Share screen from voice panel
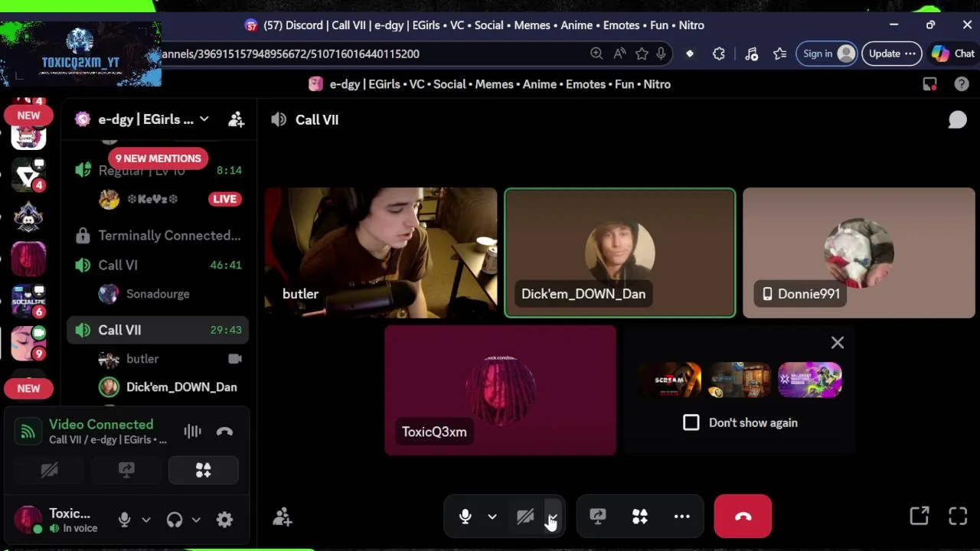This screenshot has height=551, width=980. (x=126, y=470)
